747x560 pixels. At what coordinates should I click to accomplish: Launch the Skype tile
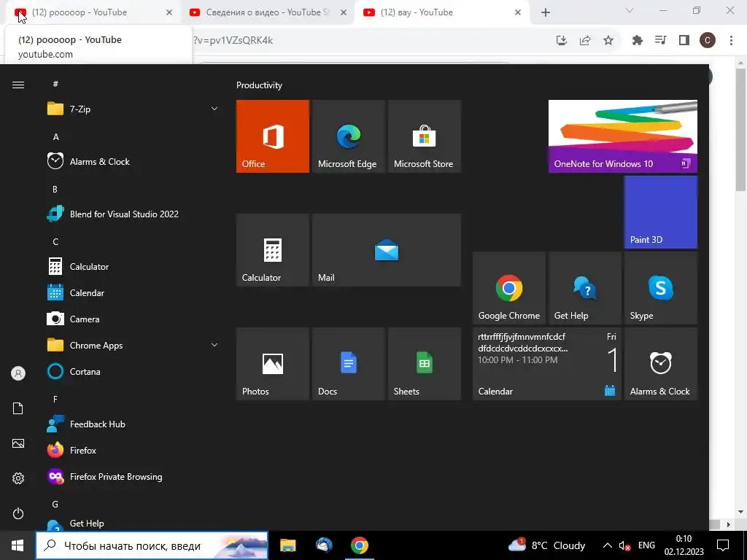point(661,288)
